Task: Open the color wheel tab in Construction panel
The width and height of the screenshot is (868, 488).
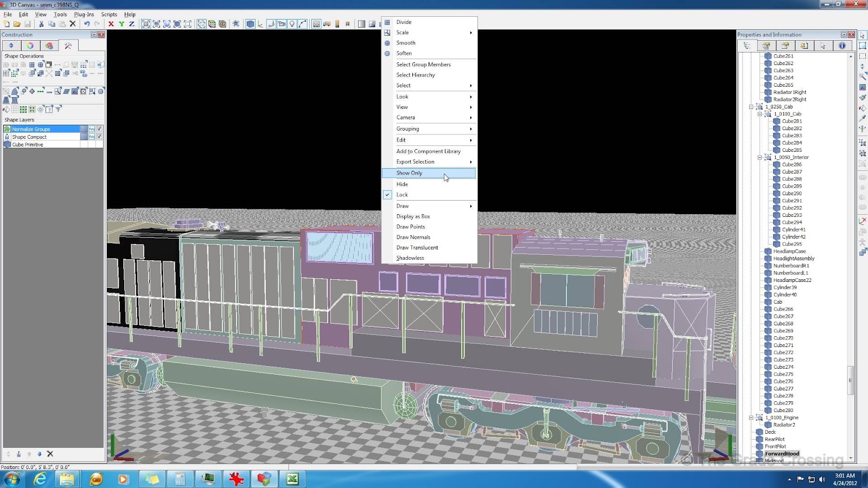Action: (30, 46)
